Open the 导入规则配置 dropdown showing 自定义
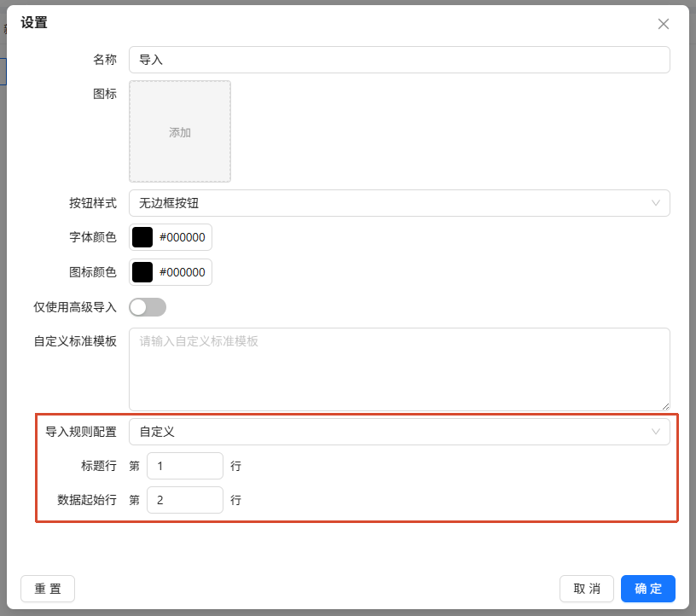The width and height of the screenshot is (696, 616). pyautogui.click(x=399, y=432)
